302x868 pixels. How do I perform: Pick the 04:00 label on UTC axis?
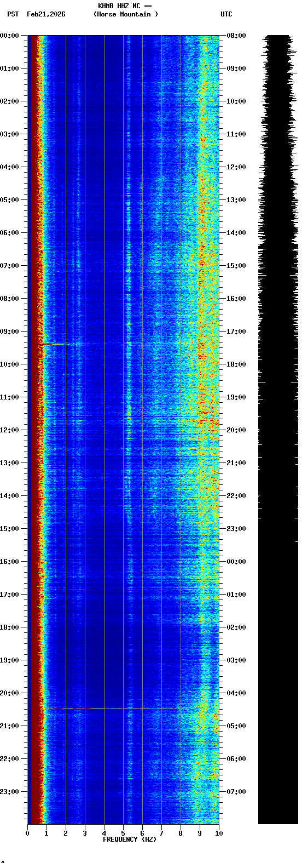click(236, 693)
